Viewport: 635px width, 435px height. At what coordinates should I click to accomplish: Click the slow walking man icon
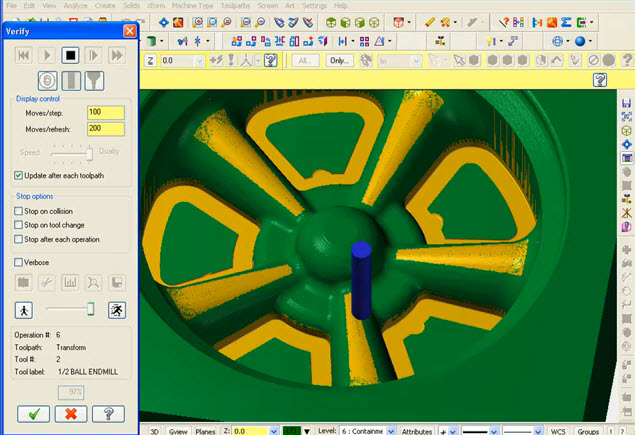(x=23, y=310)
